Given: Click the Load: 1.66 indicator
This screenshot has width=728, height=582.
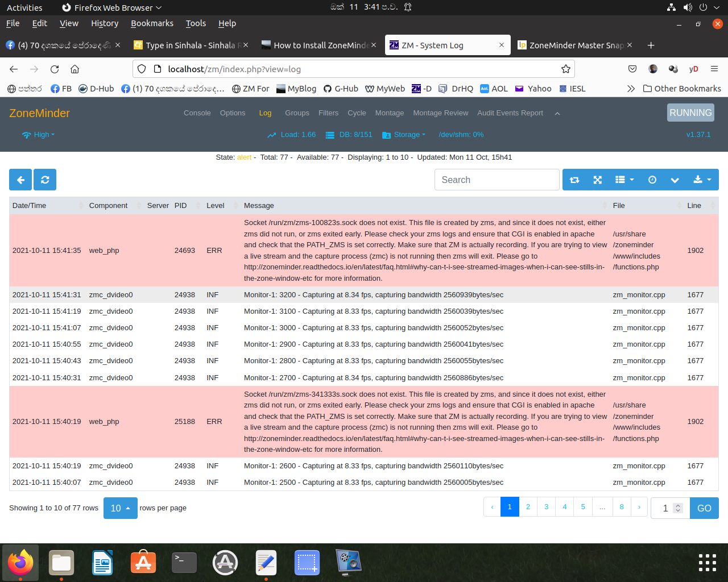Looking at the screenshot, I should point(292,135).
